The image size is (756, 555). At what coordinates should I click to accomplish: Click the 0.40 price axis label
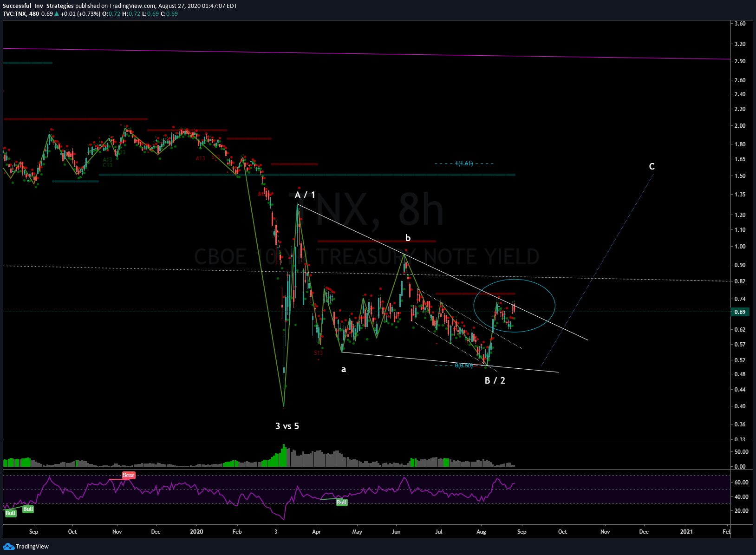tap(740, 406)
